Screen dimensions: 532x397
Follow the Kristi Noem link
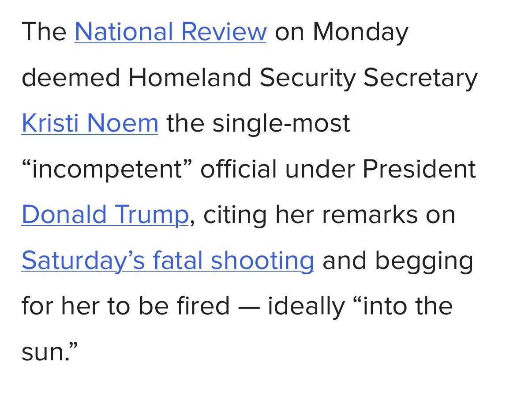point(90,123)
